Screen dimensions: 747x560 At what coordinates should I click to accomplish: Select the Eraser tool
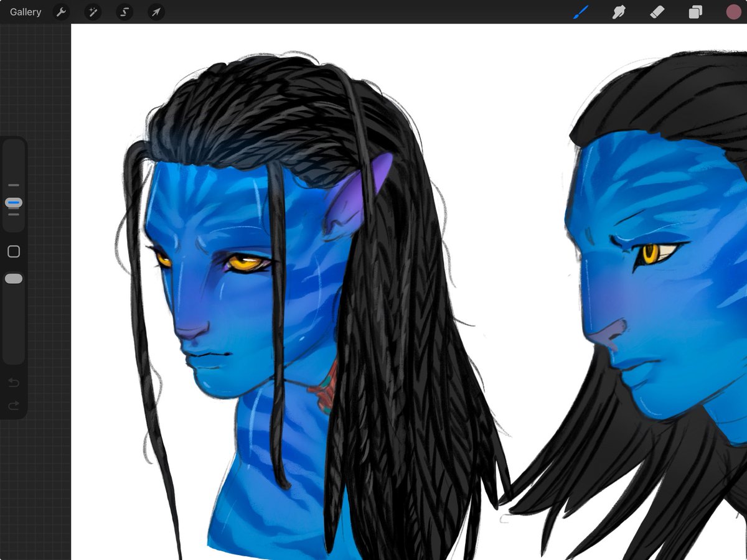click(x=657, y=12)
